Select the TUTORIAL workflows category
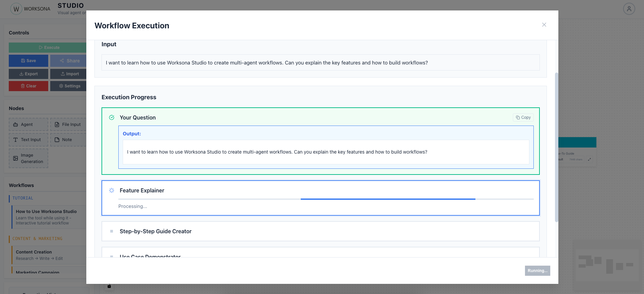The width and height of the screenshot is (644, 294). 23,198
